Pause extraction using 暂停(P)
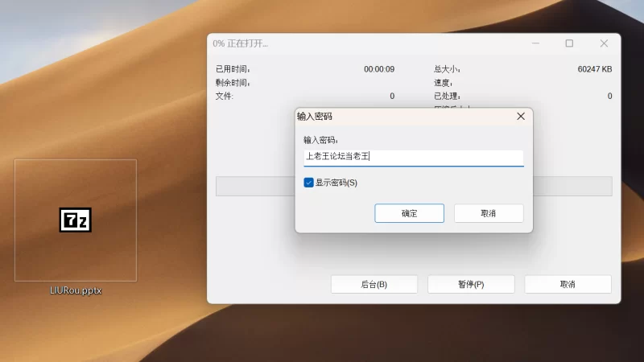This screenshot has height=362, width=644. (x=471, y=284)
